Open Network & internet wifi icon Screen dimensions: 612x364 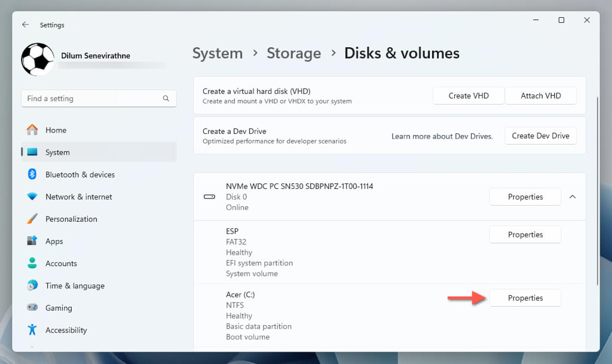click(32, 197)
